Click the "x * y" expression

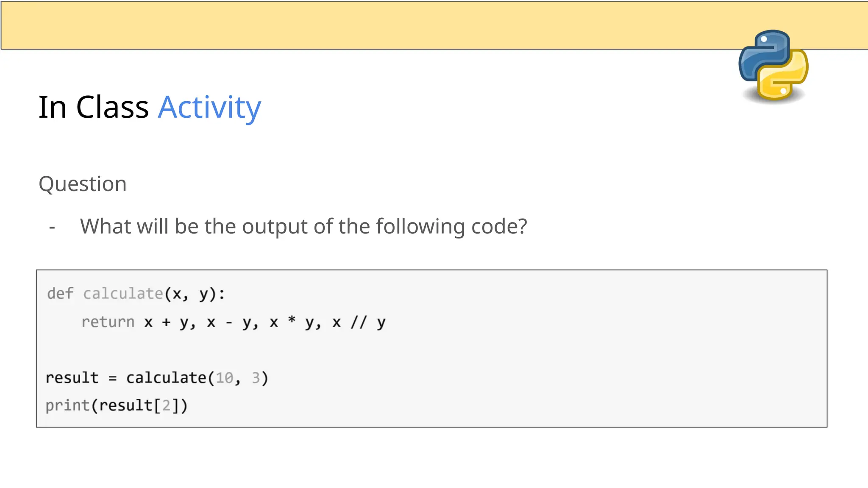pos(292,322)
